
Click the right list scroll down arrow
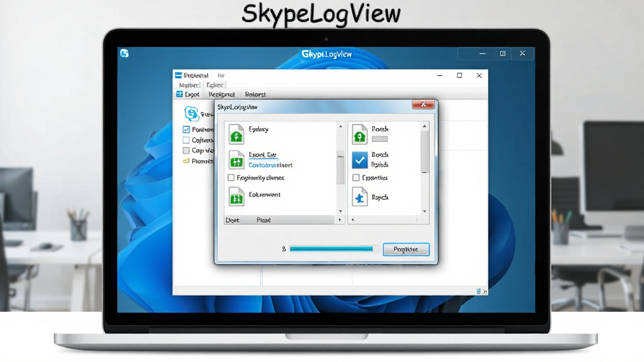425,211
